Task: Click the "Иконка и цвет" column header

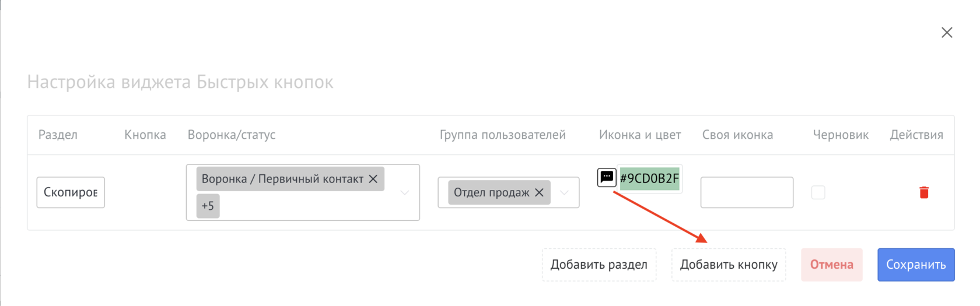Action: [639, 135]
